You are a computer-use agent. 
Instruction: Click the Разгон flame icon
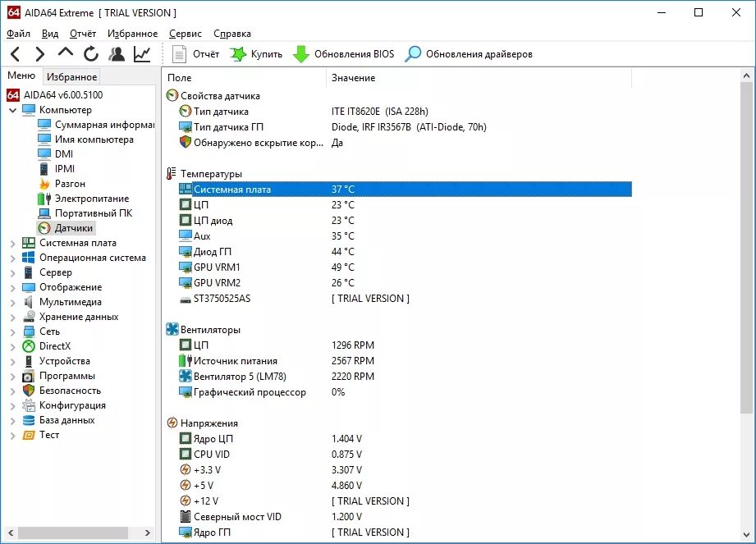tap(44, 184)
